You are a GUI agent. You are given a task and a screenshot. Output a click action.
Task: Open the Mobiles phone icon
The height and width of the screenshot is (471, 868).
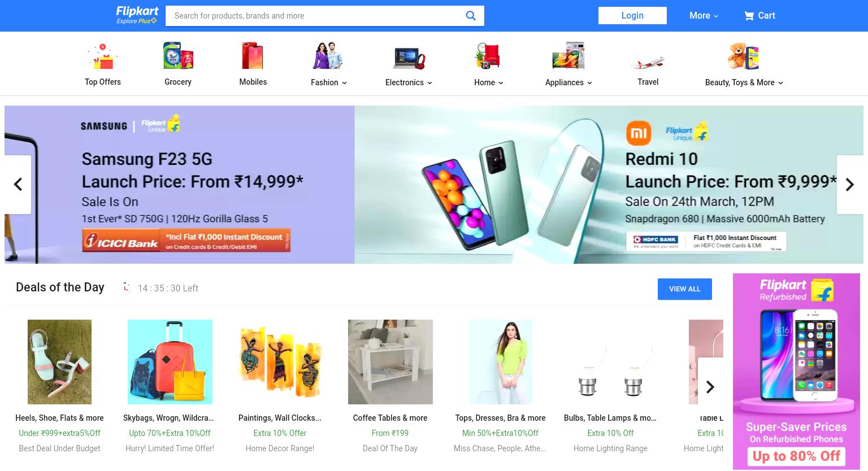point(253,56)
